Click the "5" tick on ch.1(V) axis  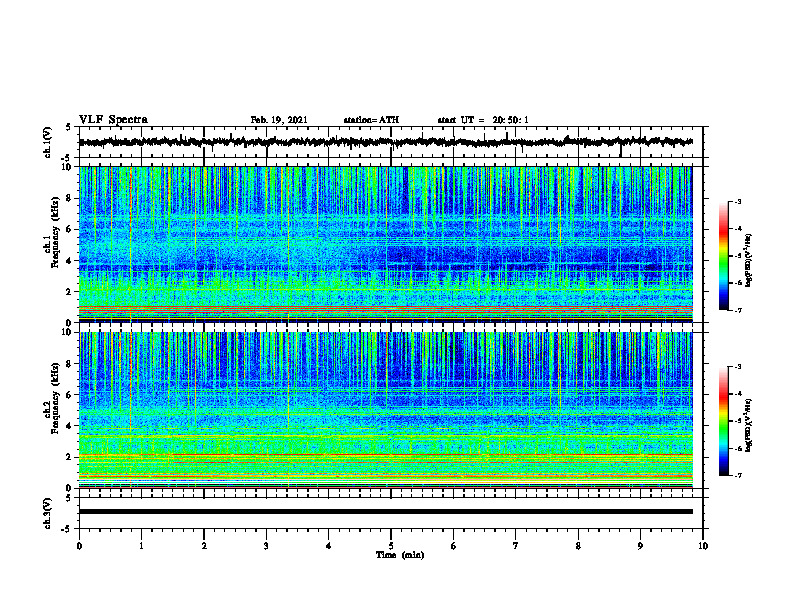69,128
